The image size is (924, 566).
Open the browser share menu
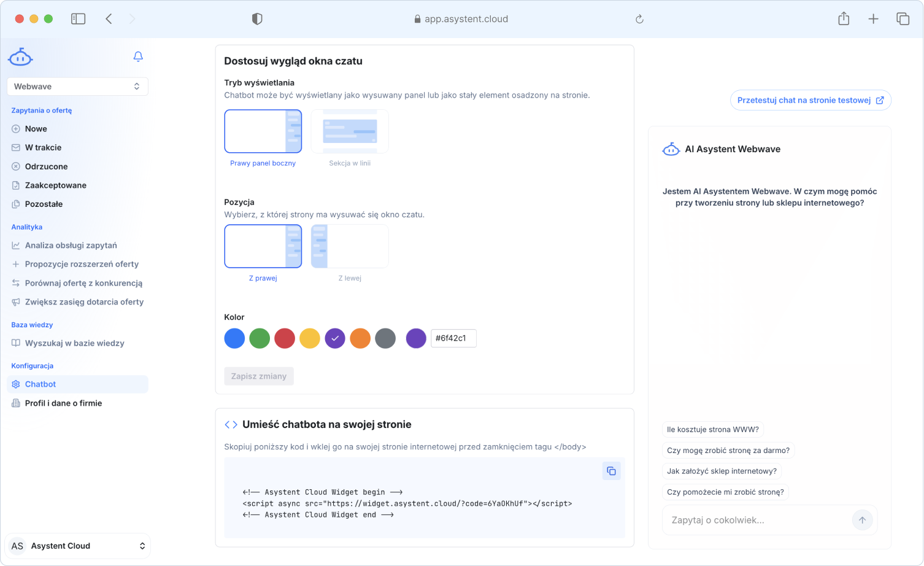click(844, 19)
